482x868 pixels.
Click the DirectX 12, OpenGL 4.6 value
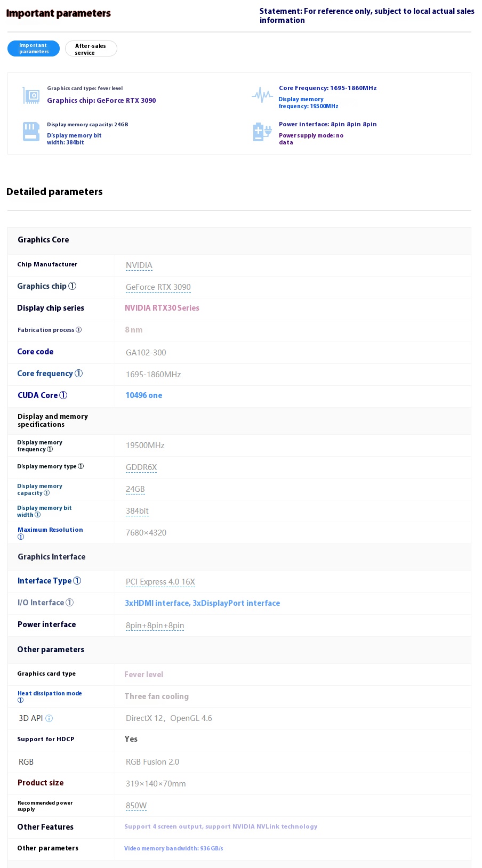[x=169, y=718]
